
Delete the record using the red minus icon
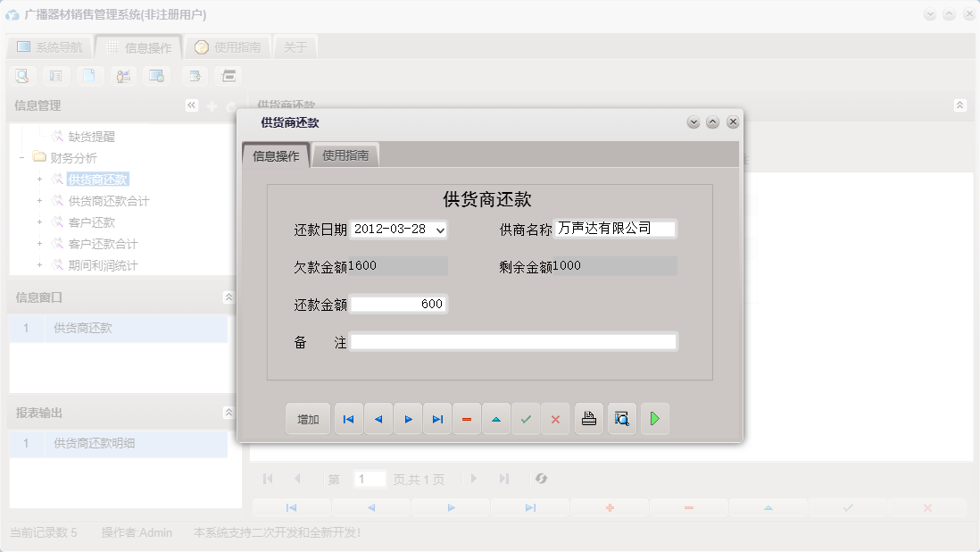coord(467,418)
